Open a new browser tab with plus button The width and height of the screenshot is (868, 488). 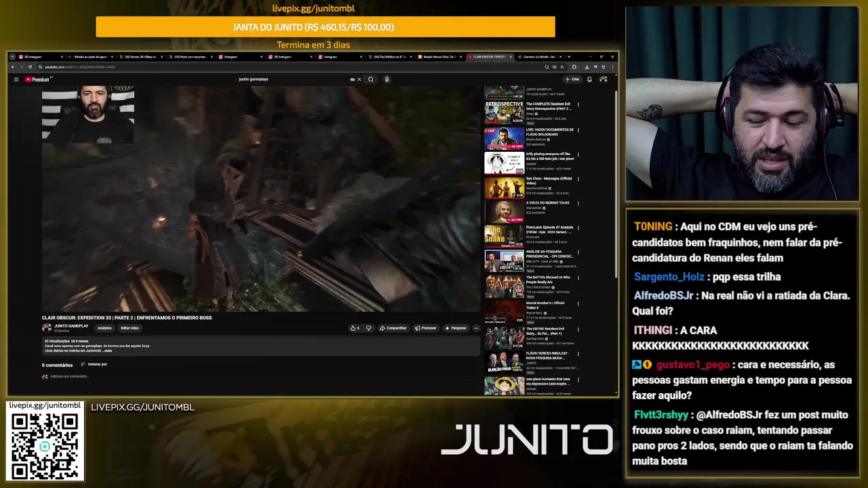569,57
